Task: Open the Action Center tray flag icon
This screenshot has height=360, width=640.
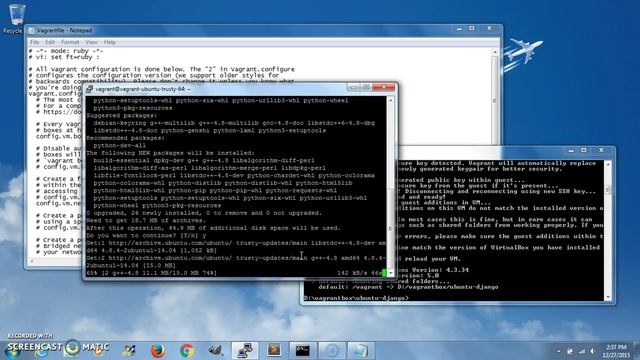Action: pos(569,351)
